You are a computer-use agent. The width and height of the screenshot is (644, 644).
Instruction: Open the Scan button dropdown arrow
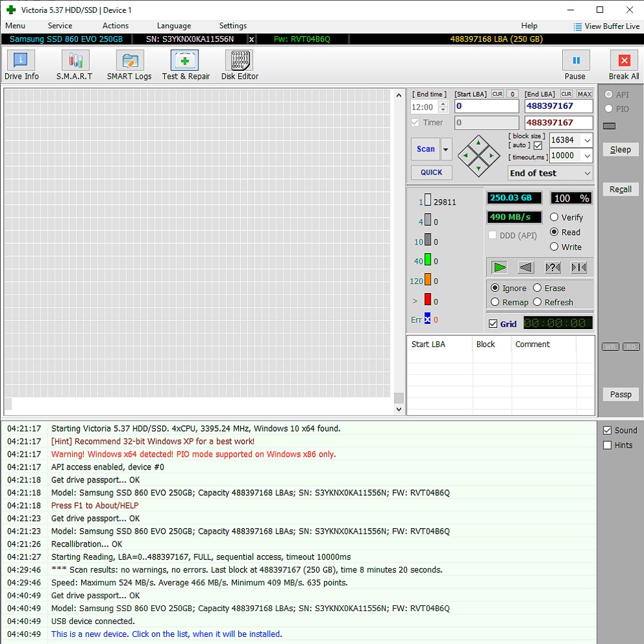pyautogui.click(x=446, y=149)
